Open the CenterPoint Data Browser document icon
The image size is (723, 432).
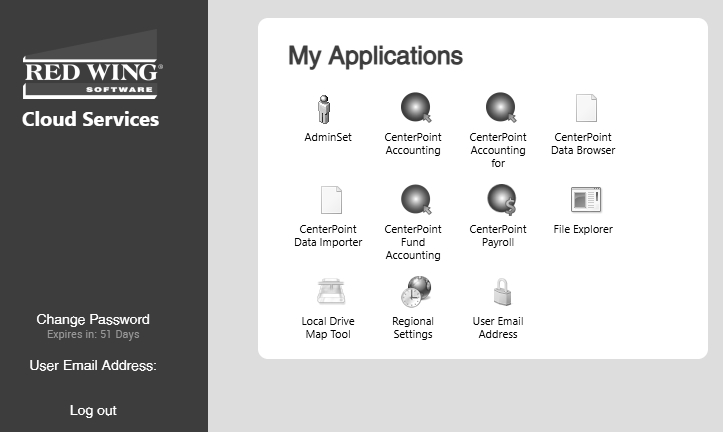tap(583, 108)
